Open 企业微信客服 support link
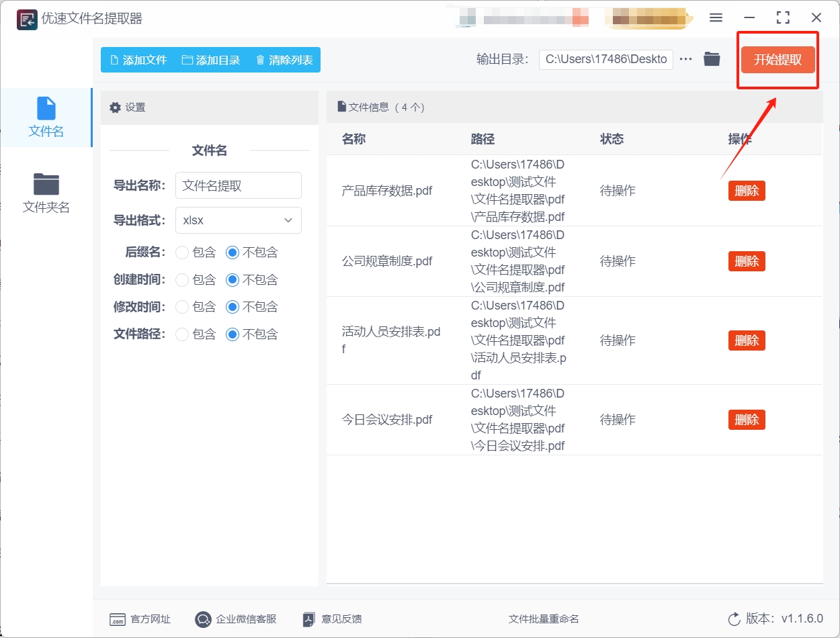Viewport: 840px width, 638px height. pos(236,619)
